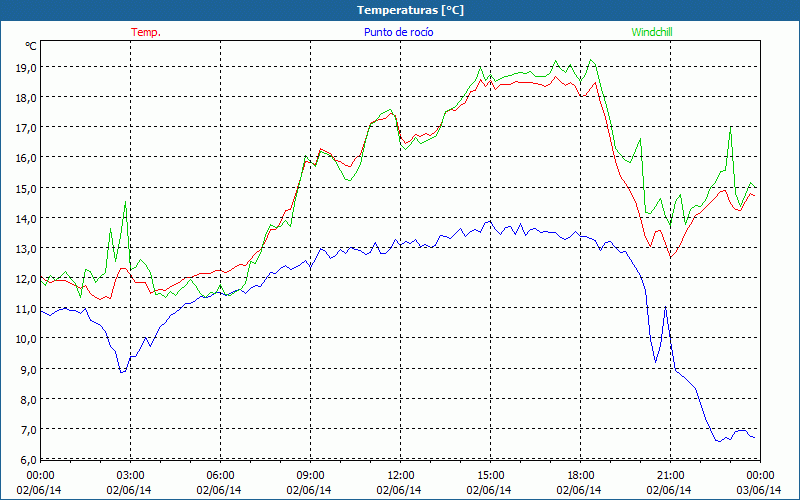The width and height of the screenshot is (800, 500).
Task: Click the '15:00' time label
Action: 489,476
